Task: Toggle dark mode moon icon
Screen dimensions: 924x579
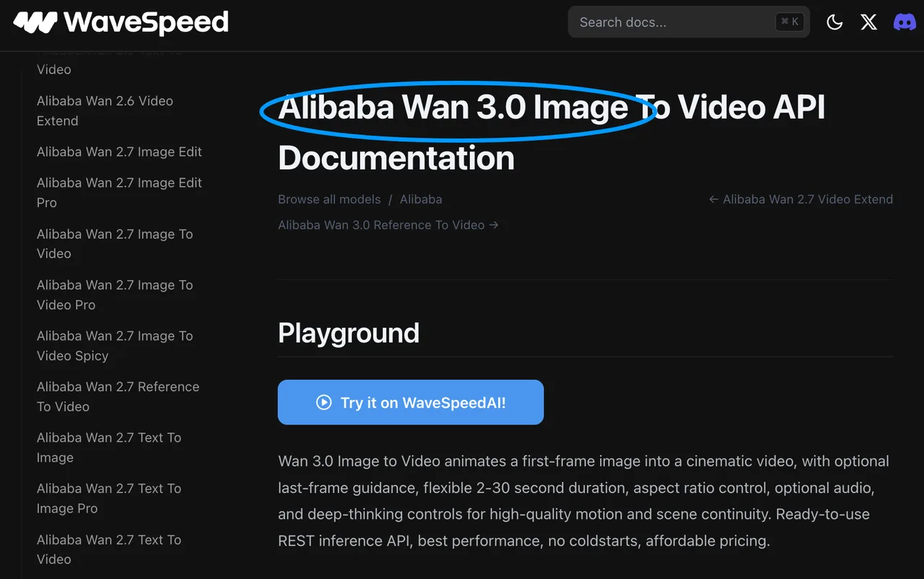Action: (x=834, y=22)
